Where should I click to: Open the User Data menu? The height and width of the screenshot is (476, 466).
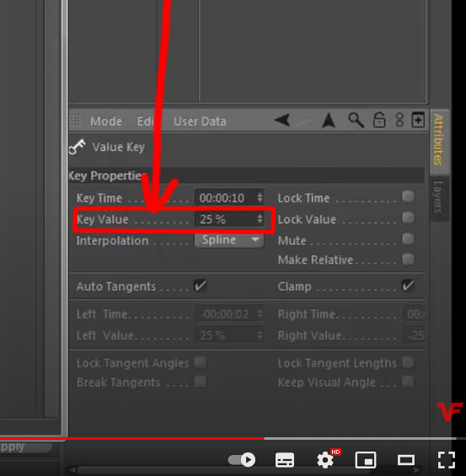[200, 121]
